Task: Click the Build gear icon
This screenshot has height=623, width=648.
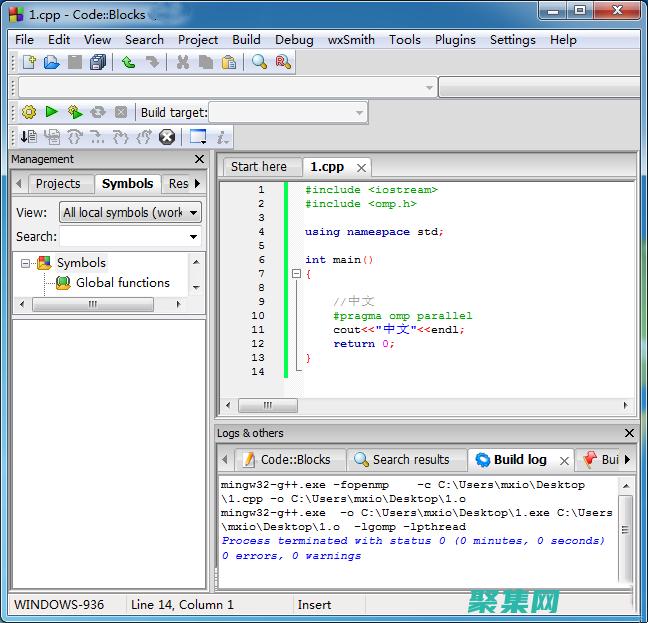Action: (28, 112)
